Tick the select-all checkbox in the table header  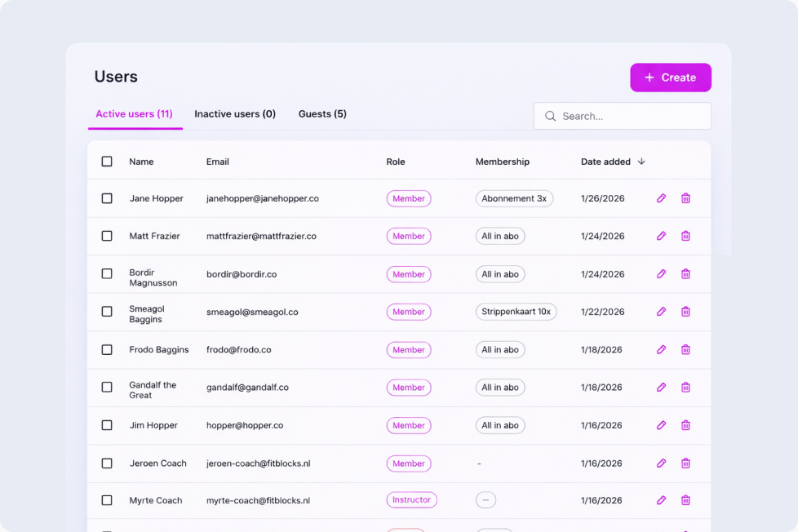click(x=107, y=162)
